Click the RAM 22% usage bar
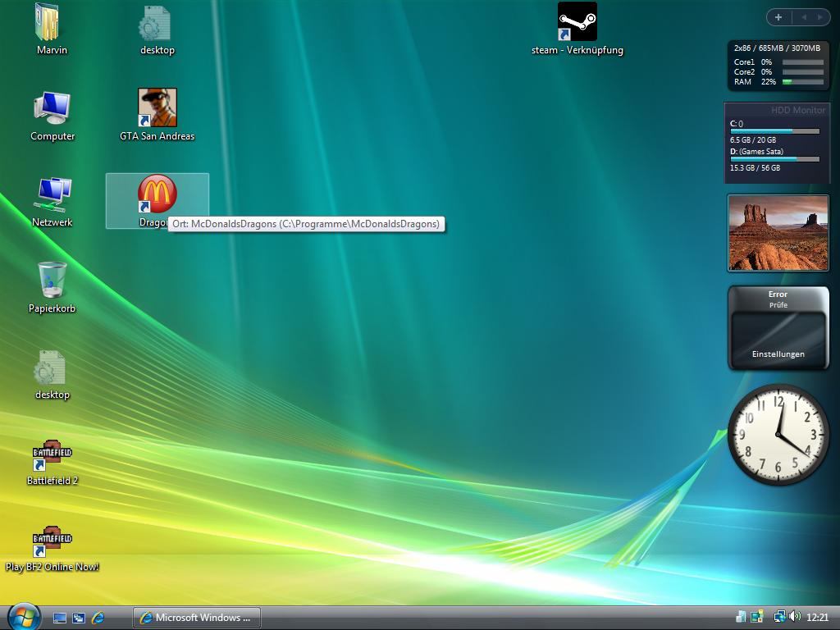This screenshot has width=840, height=630. click(803, 82)
